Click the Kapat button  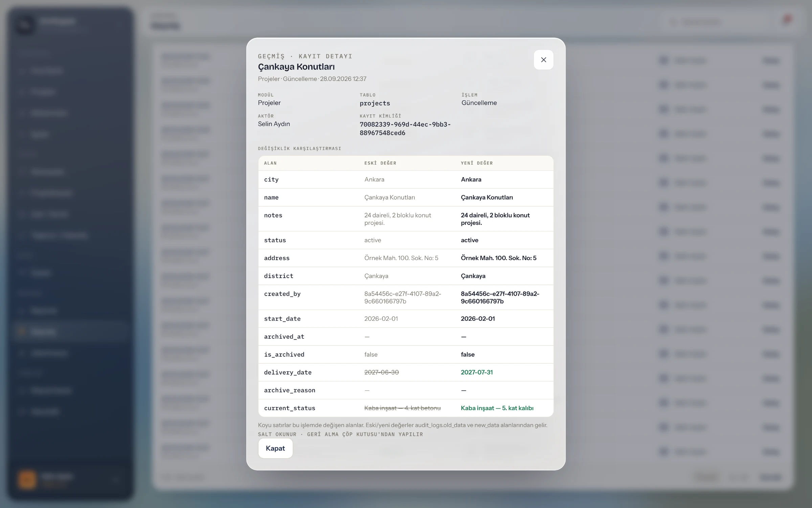coord(275,448)
